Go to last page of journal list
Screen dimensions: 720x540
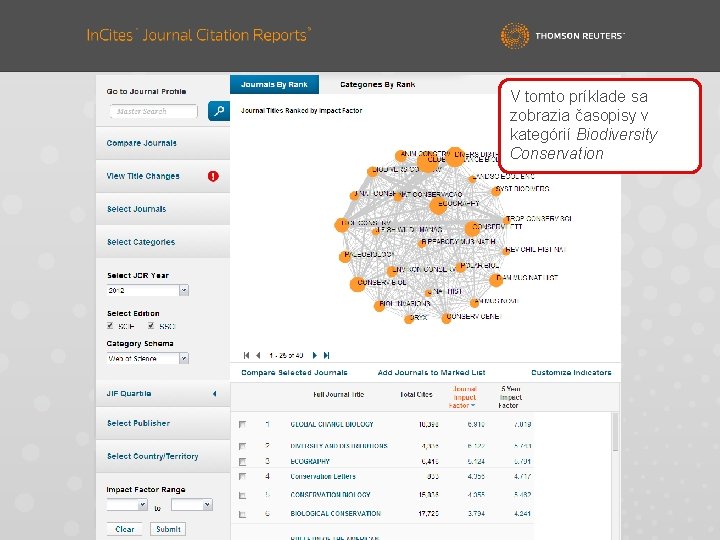326,355
